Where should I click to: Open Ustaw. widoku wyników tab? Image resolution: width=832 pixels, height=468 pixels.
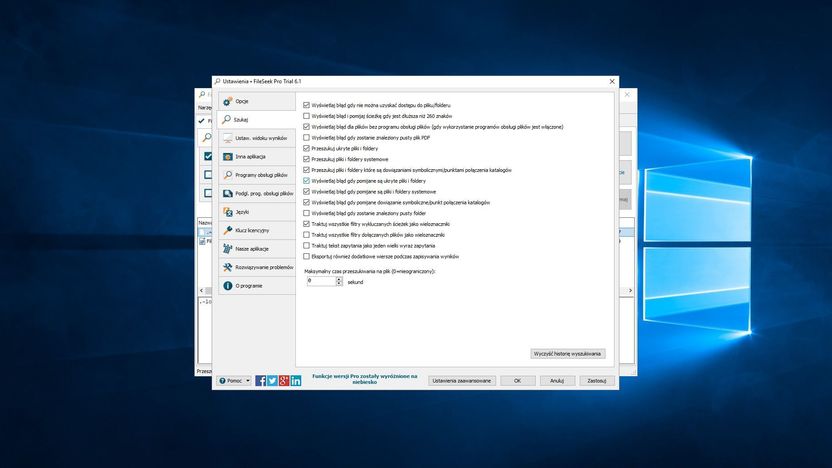(257, 138)
